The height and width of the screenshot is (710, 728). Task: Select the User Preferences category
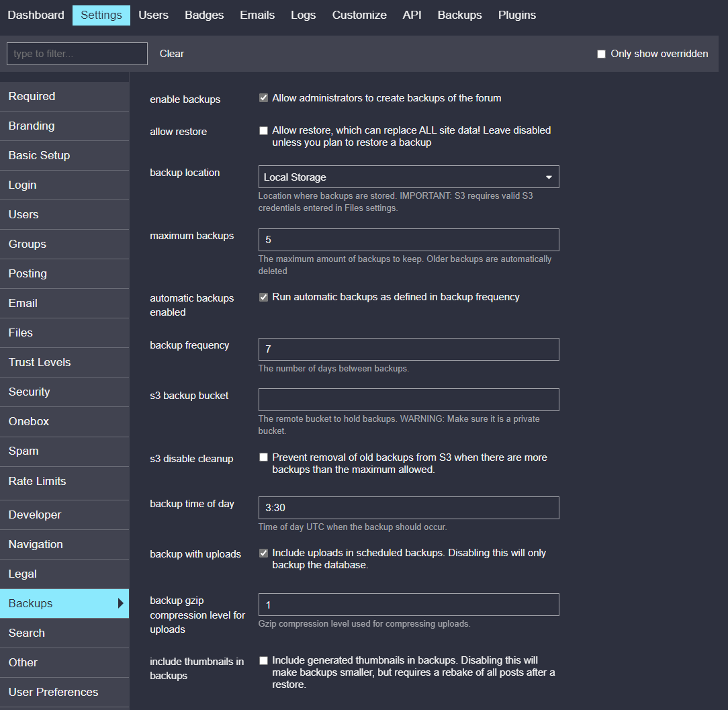(53, 692)
